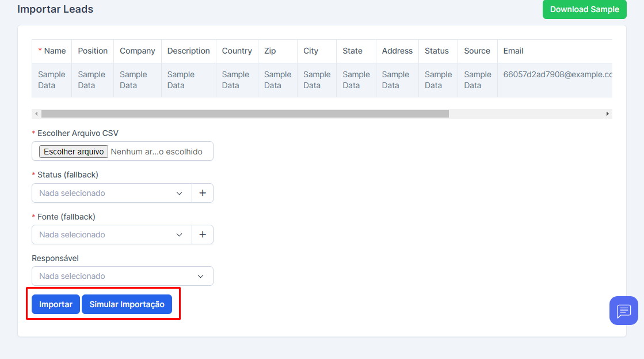Click Escolher arquivo file chooser

click(x=74, y=152)
